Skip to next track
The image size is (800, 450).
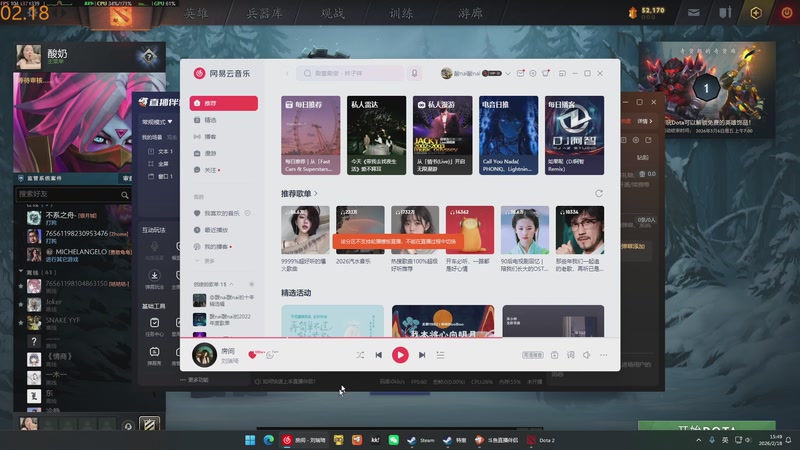422,355
